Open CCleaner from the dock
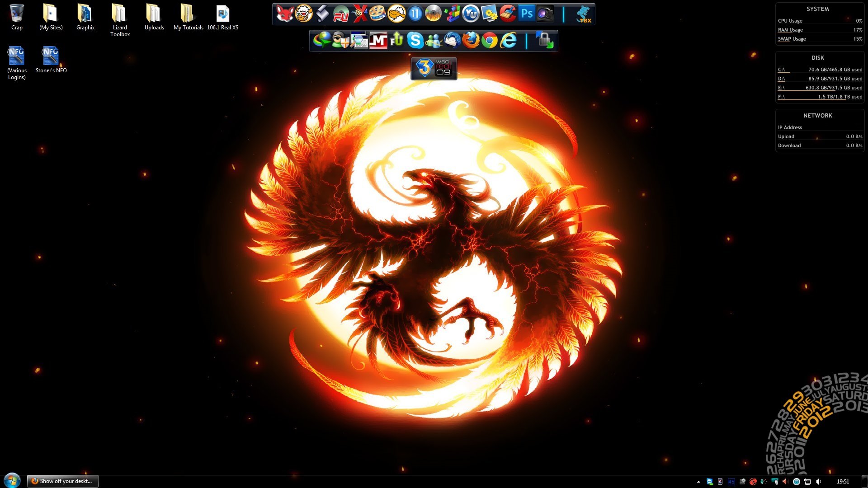The width and height of the screenshot is (868, 488). (x=508, y=14)
